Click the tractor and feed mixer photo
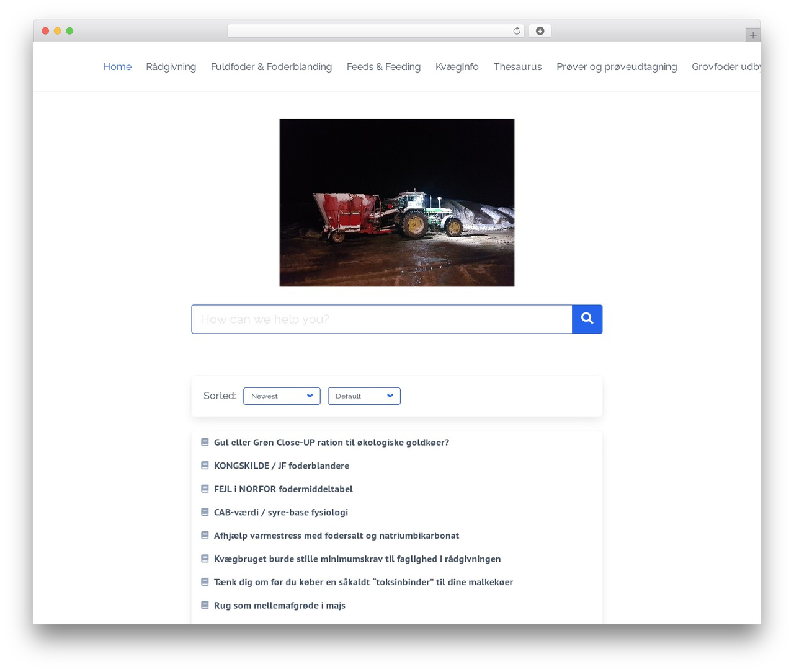 click(397, 203)
